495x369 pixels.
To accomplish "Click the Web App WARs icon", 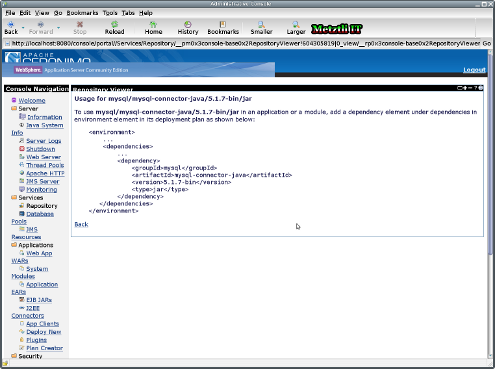I will point(22,253).
